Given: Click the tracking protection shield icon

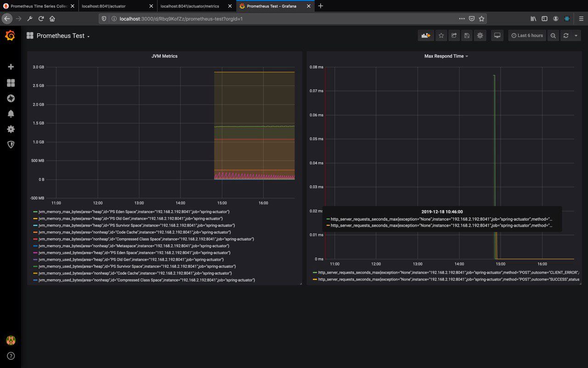Looking at the screenshot, I should 104,19.
